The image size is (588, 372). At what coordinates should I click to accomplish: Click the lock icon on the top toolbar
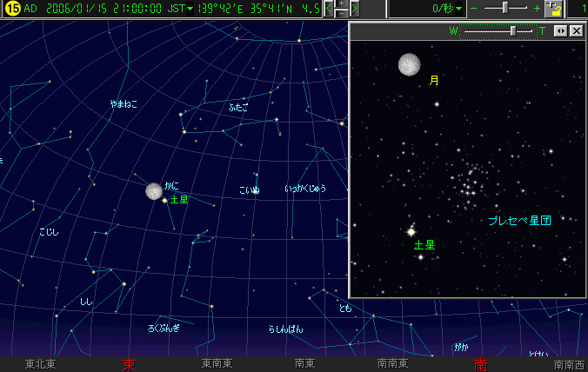click(x=553, y=10)
